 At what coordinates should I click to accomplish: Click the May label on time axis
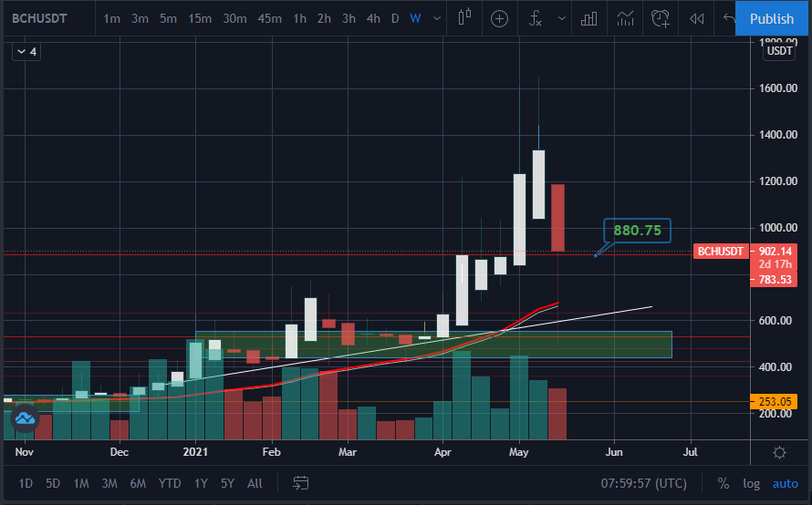(518, 452)
